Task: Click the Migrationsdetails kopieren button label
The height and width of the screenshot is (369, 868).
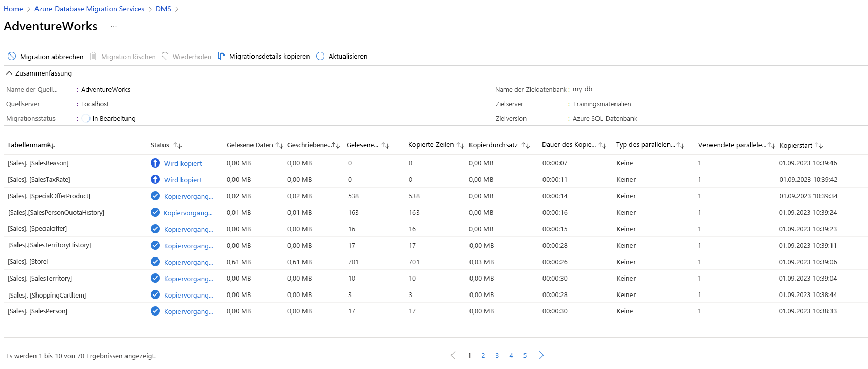Action: [x=269, y=57]
